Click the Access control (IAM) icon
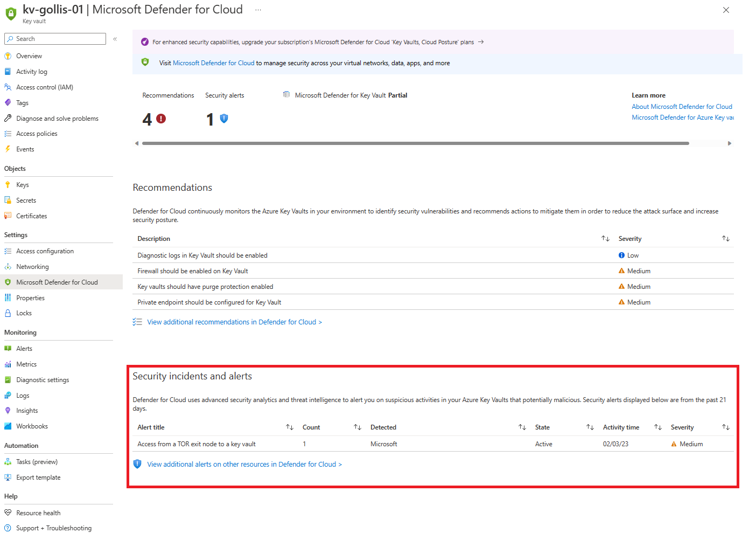The width and height of the screenshot is (756, 533). click(8, 87)
